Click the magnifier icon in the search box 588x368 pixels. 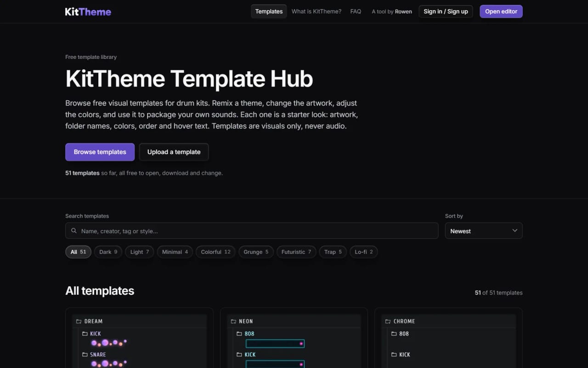74,231
